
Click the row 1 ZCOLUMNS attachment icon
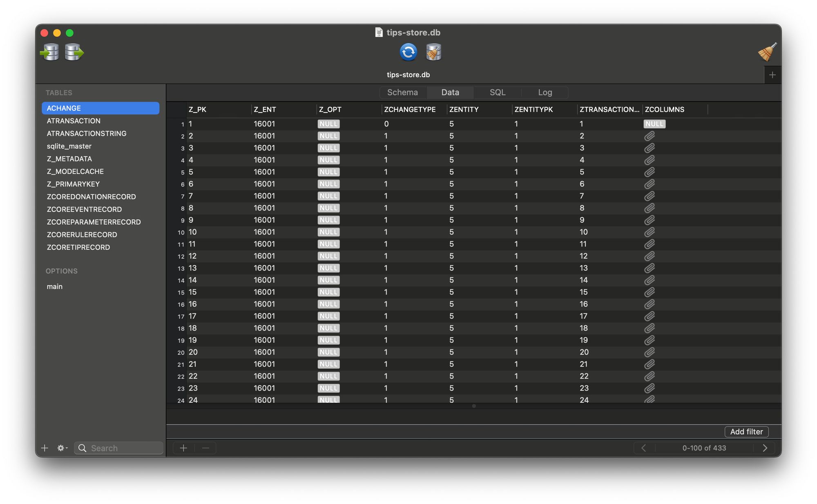point(654,123)
